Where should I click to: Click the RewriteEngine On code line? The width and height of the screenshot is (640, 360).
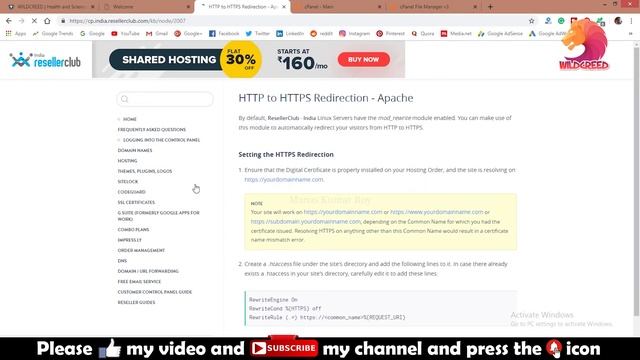pos(273,300)
